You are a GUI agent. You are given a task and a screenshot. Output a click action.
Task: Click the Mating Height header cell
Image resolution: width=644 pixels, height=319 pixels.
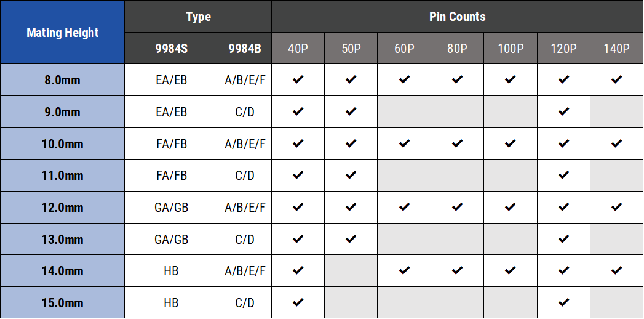(x=63, y=33)
